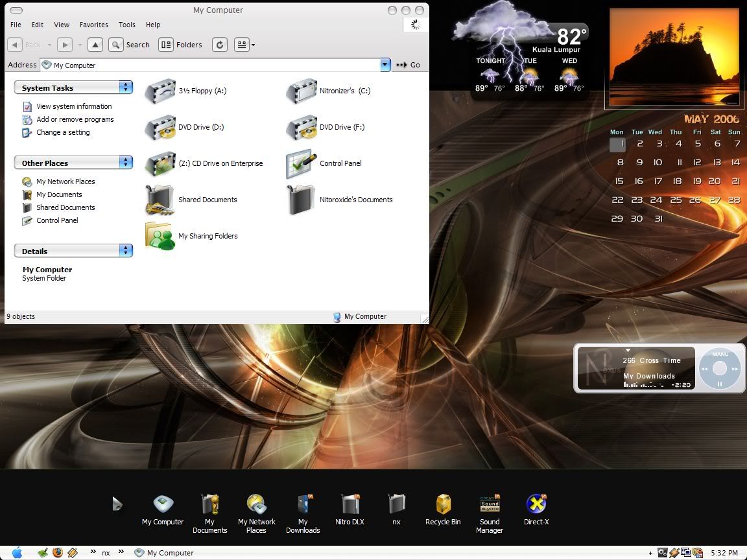
Task: Open the Nitronizer's (C:) drive icon
Action: click(302, 91)
